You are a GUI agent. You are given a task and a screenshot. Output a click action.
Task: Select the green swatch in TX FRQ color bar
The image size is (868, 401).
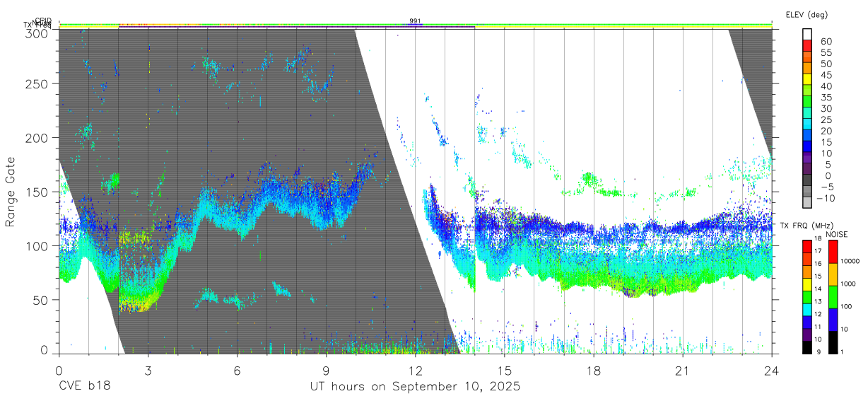click(807, 297)
